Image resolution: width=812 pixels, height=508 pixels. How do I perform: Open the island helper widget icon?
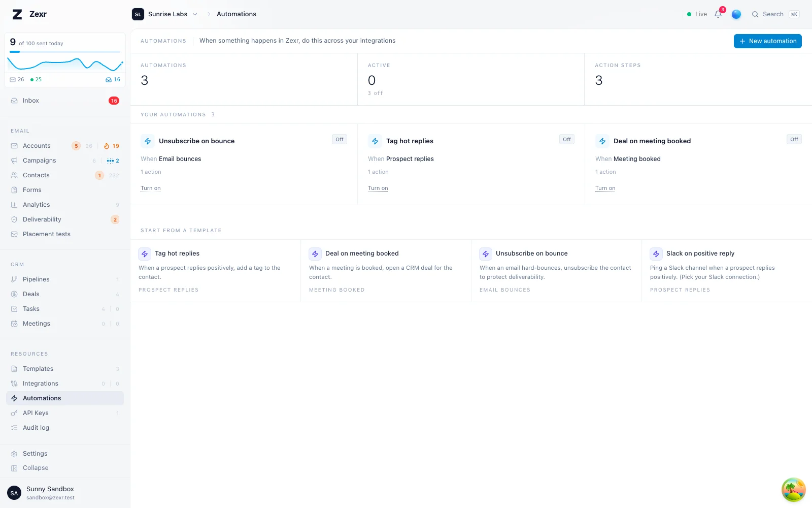point(794,490)
